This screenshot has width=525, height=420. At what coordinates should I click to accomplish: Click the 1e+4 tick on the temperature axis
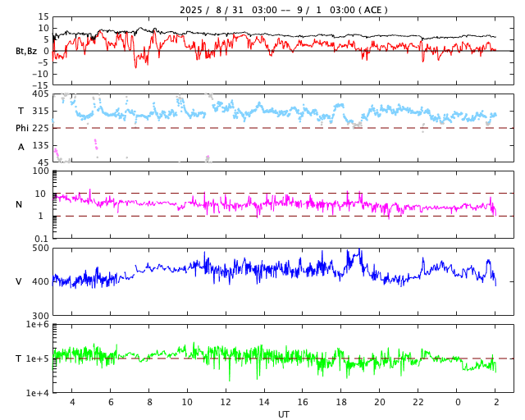38,393
